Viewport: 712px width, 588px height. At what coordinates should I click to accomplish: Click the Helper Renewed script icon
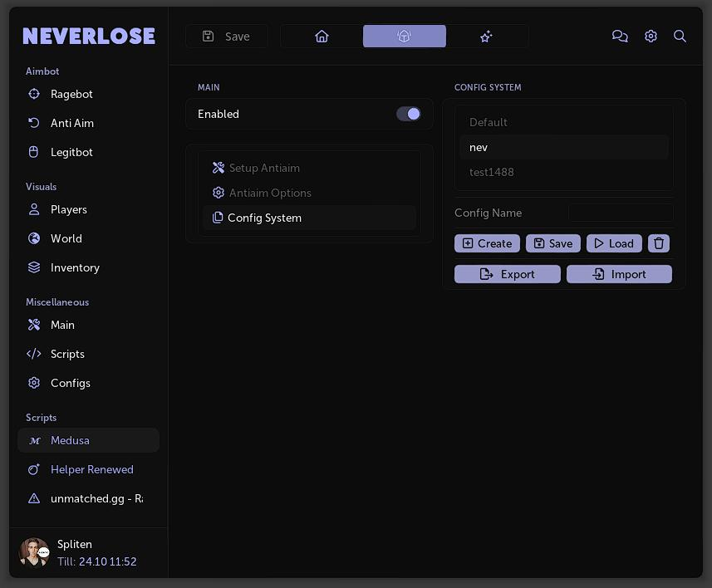click(x=34, y=469)
